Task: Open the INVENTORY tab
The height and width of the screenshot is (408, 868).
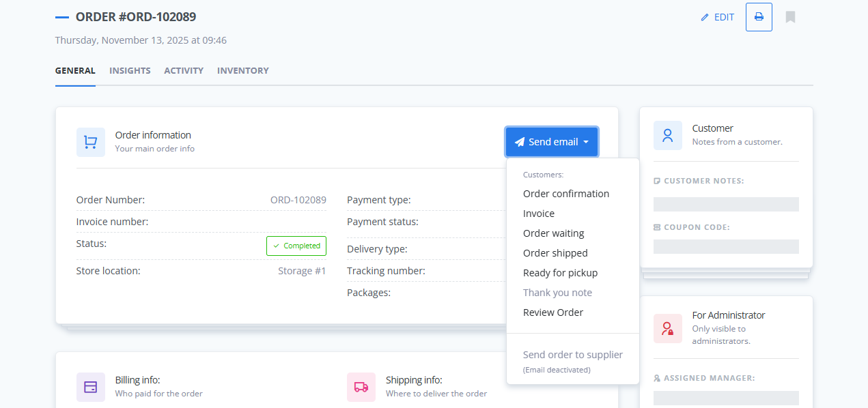Action: (x=242, y=70)
